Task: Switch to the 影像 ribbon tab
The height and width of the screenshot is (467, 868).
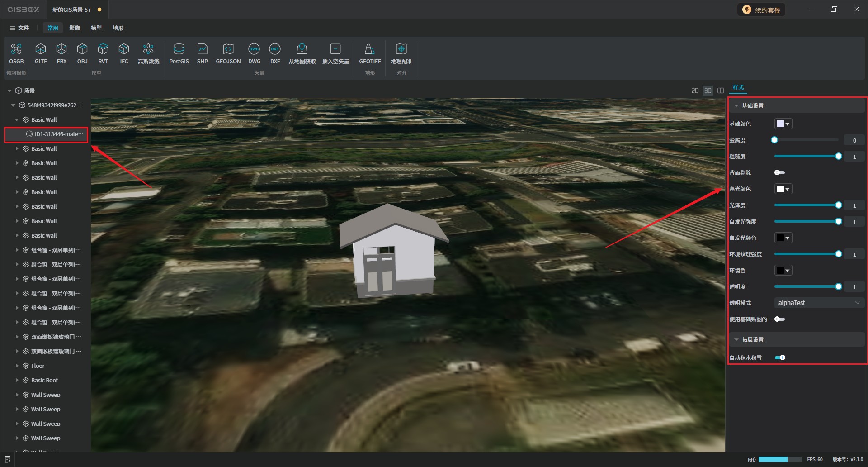Action: click(75, 28)
